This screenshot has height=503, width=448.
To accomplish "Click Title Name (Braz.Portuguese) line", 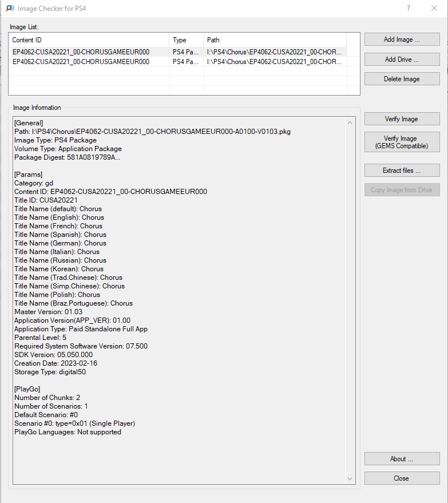I will (x=73, y=303).
